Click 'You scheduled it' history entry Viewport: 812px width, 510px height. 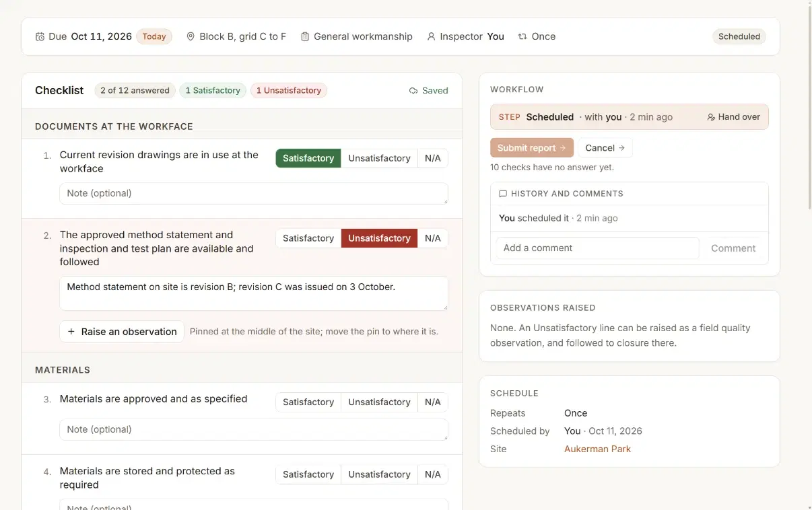tap(558, 218)
